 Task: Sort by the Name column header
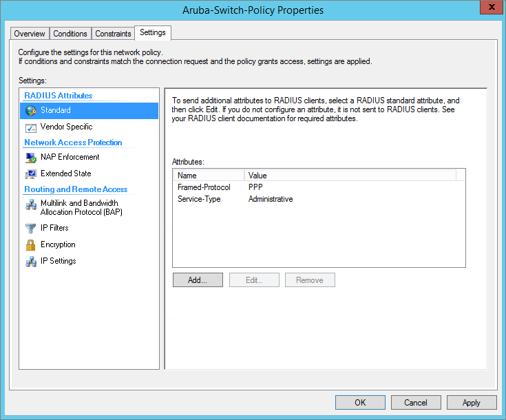pyautogui.click(x=209, y=176)
